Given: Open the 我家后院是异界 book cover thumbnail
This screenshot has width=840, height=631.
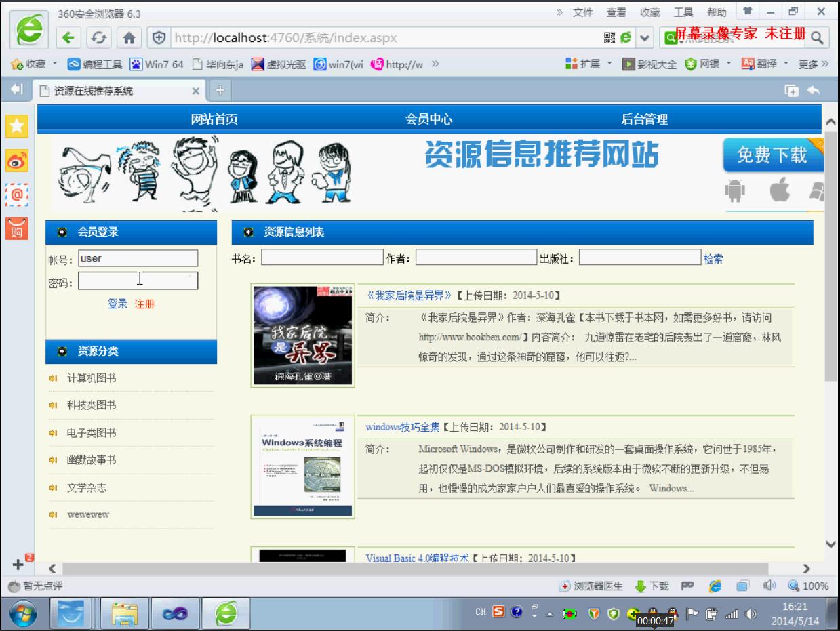Looking at the screenshot, I should pyautogui.click(x=303, y=335).
